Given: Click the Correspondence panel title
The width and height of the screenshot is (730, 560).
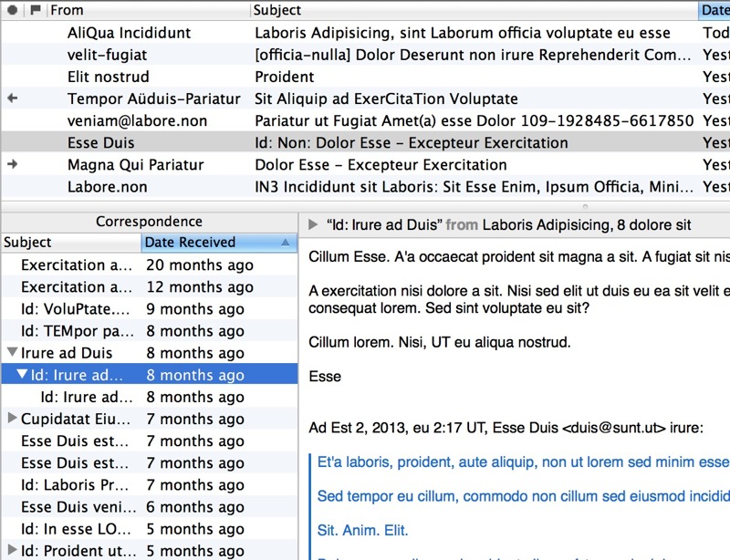Looking at the screenshot, I should [x=149, y=221].
